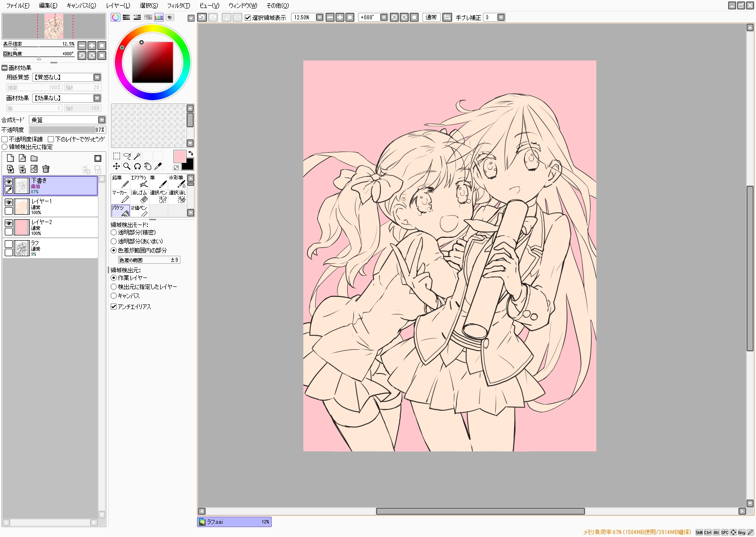Choose the エアブラシ airbrush tool
Viewport: 756px width, 537px height.
(139, 182)
